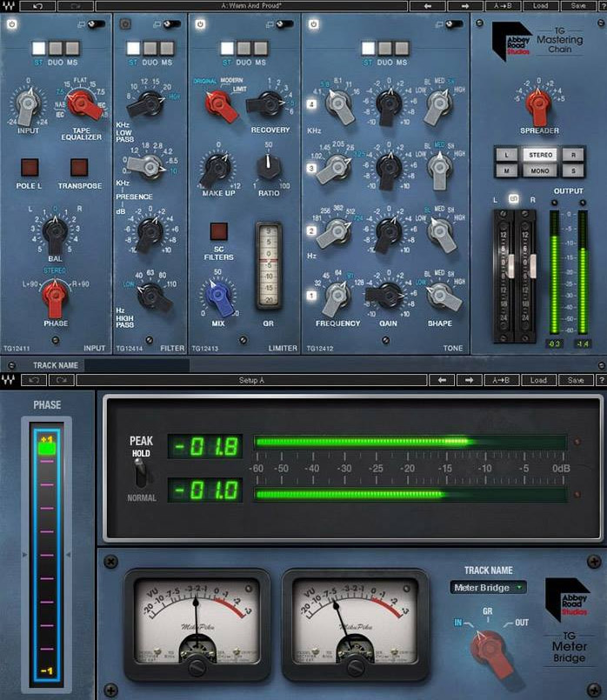The width and height of the screenshot is (607, 700).
Task: Click the R monitor button
Action: [574, 155]
